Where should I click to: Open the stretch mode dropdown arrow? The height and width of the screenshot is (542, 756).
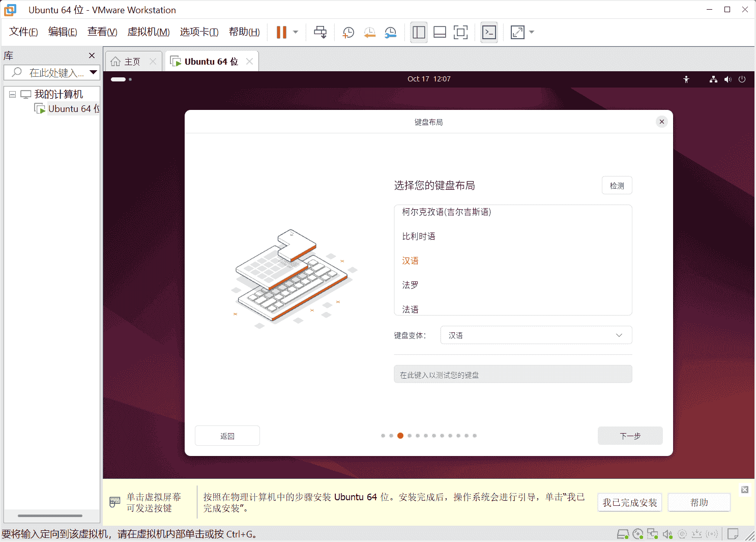[x=532, y=32]
